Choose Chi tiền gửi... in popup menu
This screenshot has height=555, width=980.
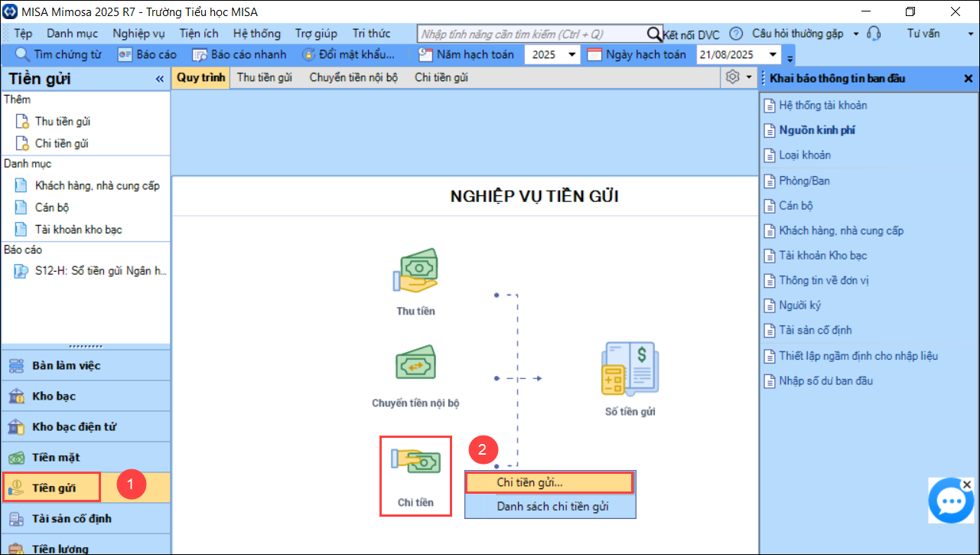click(x=550, y=482)
